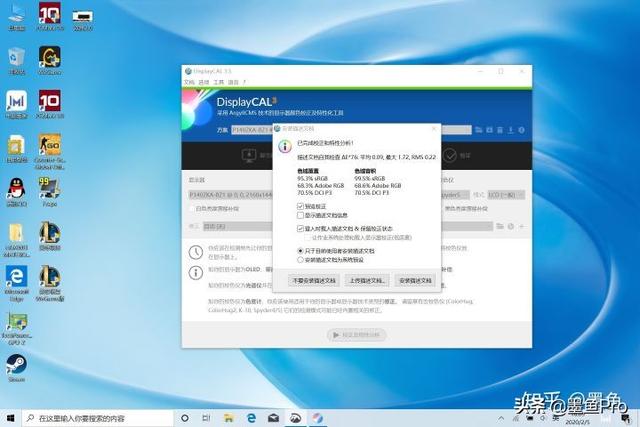Click the '95.3% sRGB' gamut coverage text
640x427 pixels.
click(x=313, y=178)
